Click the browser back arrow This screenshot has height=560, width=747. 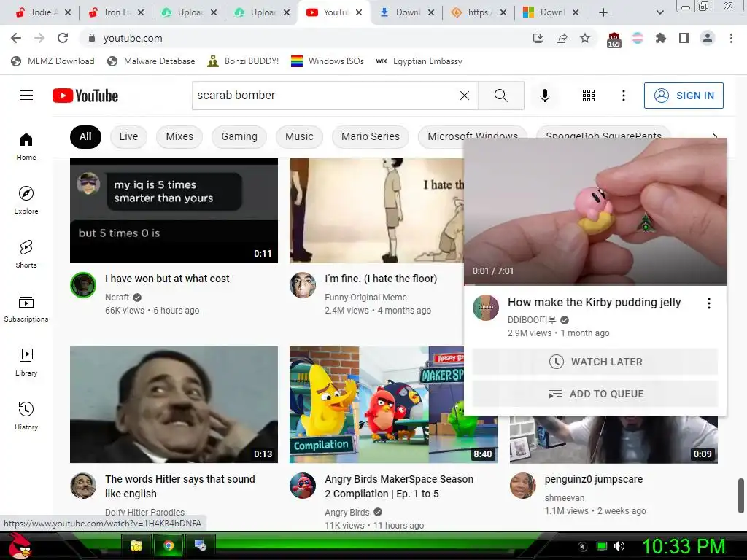pos(16,38)
